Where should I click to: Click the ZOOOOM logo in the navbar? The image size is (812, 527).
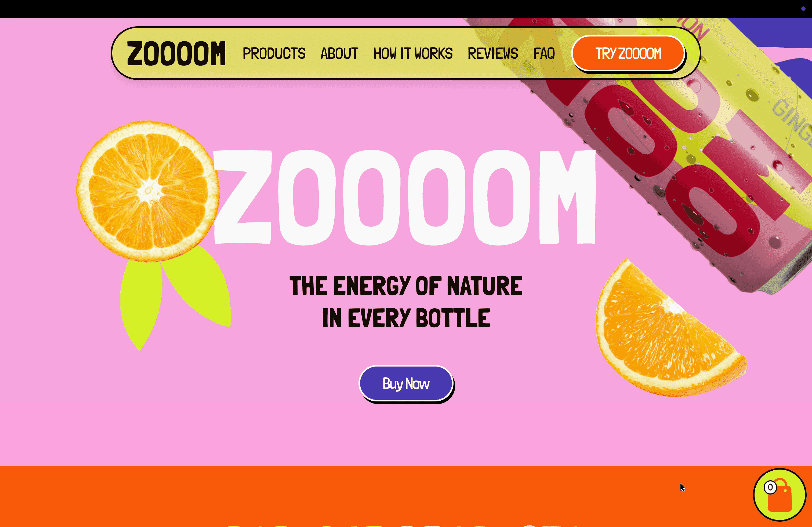(x=176, y=53)
